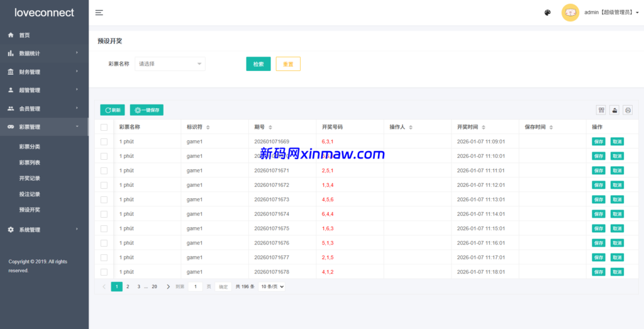
Task: Check the select-all header checkbox
Action: pyautogui.click(x=104, y=127)
